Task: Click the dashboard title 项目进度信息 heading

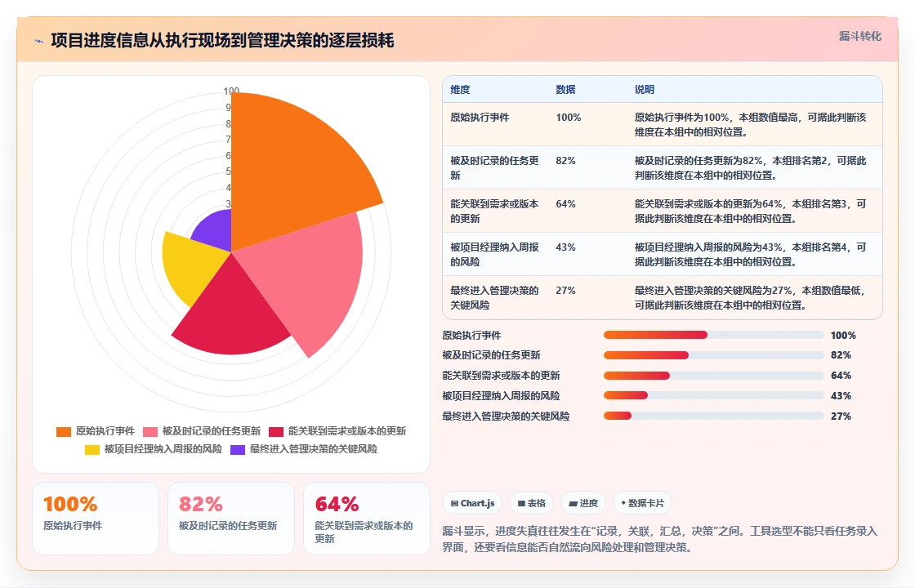Action: pyautogui.click(x=222, y=40)
